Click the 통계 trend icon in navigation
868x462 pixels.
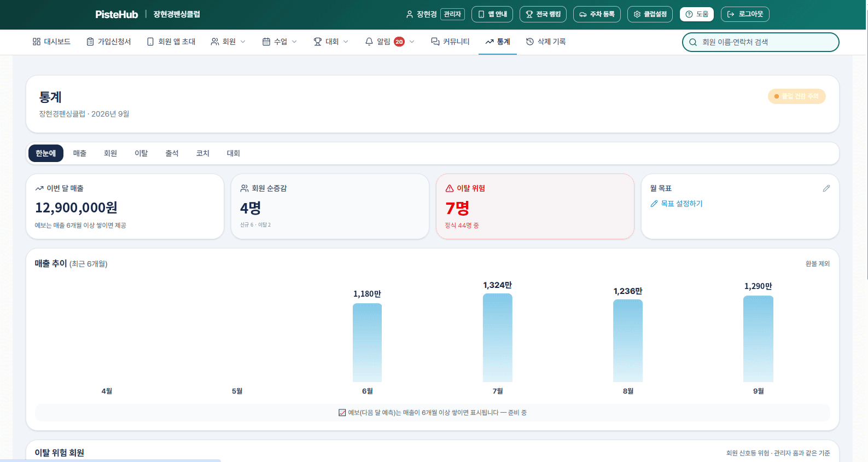490,42
